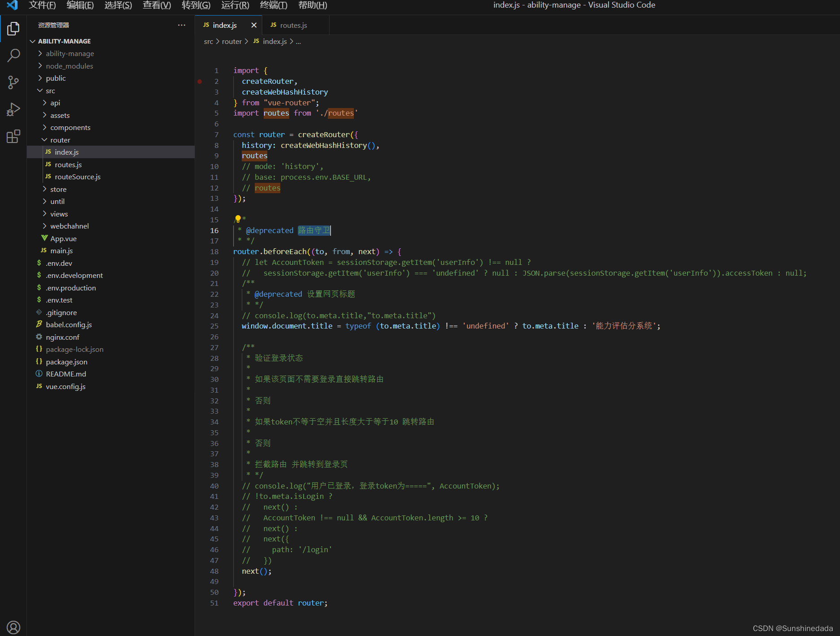Screen dimensions: 840x636
Task: Click JS icon of routeSource.js file
Action: pos(48,177)
